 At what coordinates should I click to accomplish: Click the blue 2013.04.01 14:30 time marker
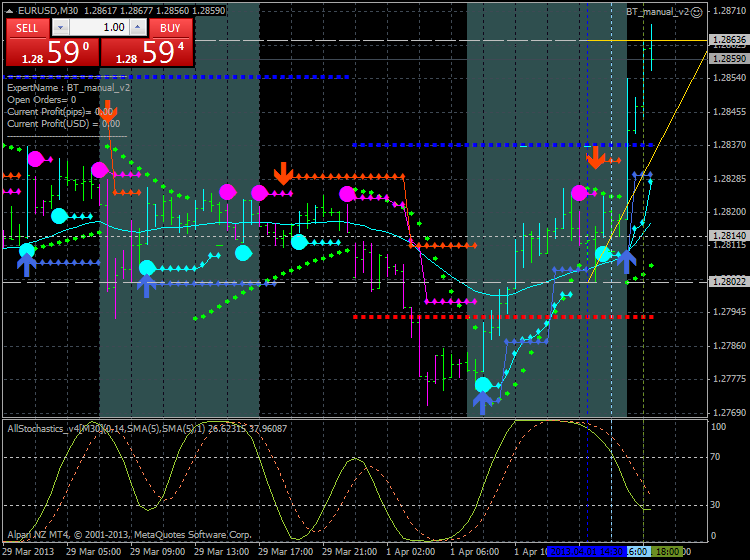[x=587, y=551]
